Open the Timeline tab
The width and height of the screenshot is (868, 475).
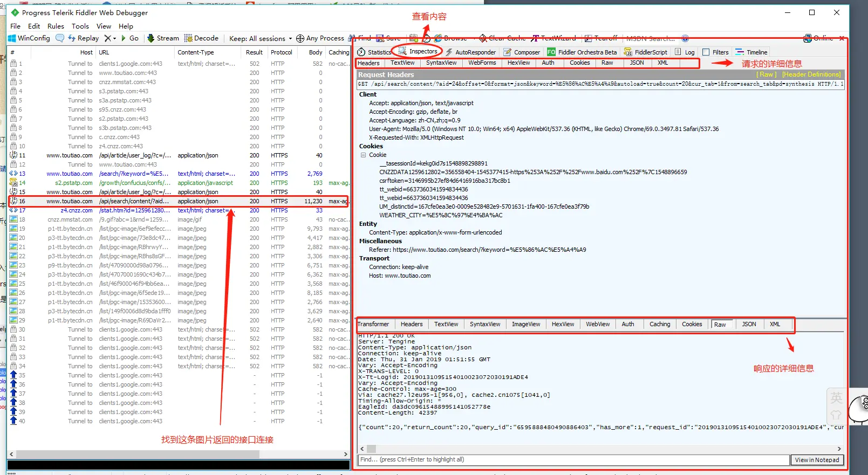(751, 52)
